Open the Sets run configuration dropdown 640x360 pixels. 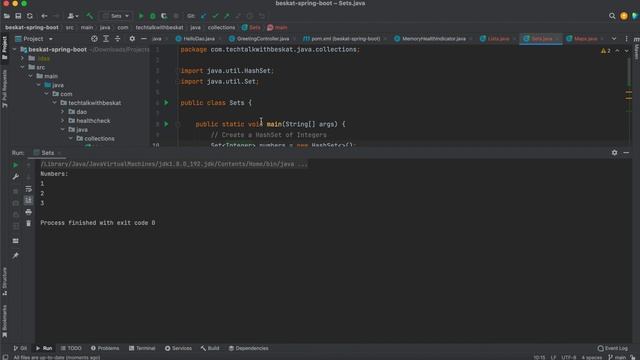point(116,16)
